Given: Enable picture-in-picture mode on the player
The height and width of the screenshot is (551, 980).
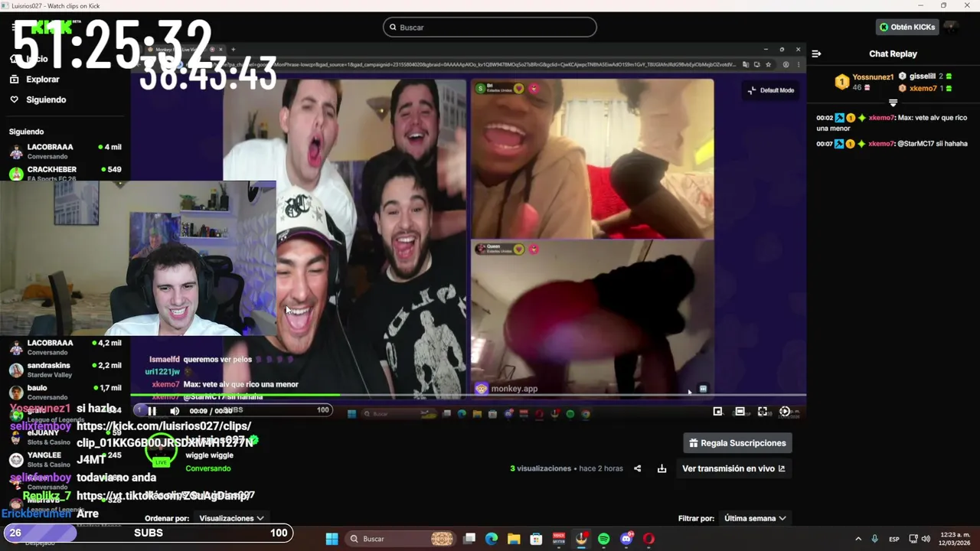Looking at the screenshot, I should tap(717, 411).
